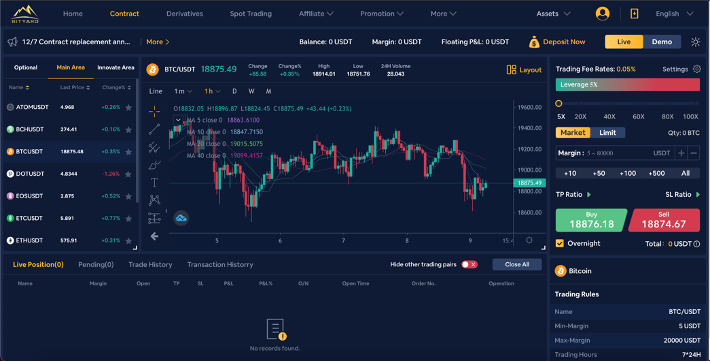Select the brush drawing tool
This screenshot has width=710, height=362.
[154, 165]
